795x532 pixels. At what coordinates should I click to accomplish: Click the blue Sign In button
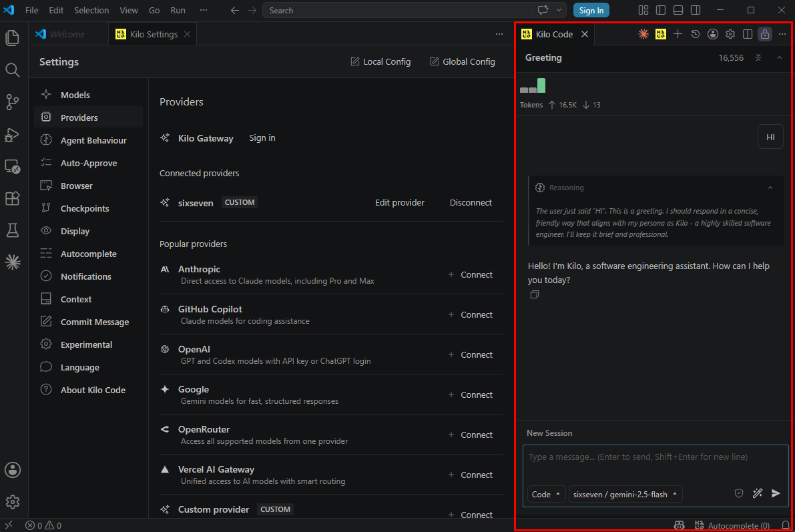tap(591, 10)
